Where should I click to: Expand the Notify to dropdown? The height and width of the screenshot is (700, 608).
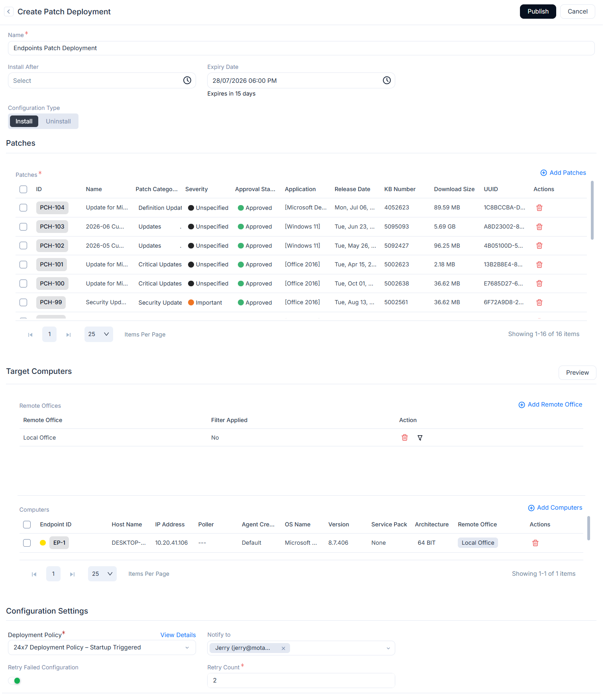coord(388,649)
